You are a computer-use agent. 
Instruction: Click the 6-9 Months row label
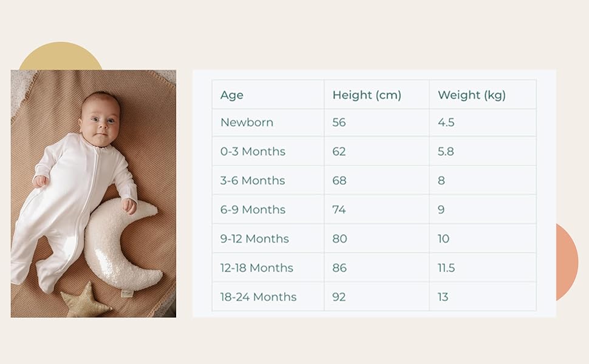[253, 210]
